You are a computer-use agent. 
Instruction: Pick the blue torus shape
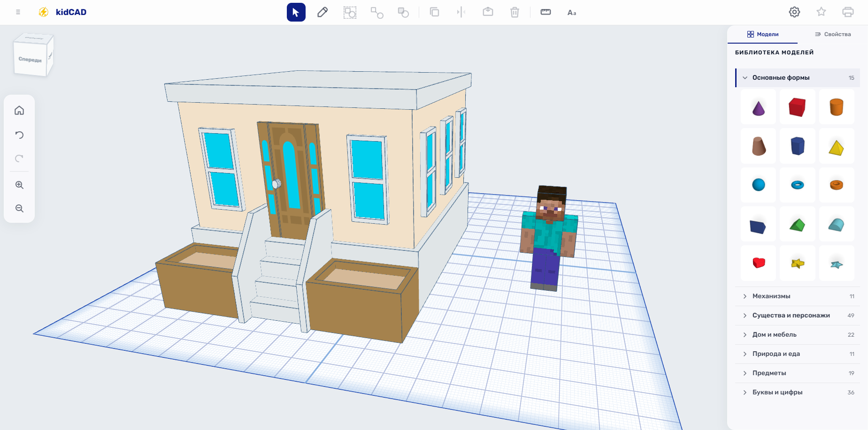pos(798,185)
